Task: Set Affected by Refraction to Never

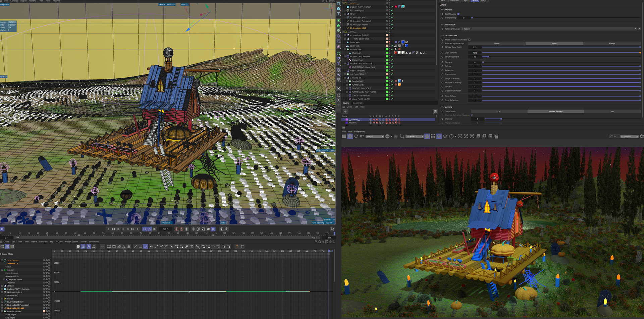Action: coord(497,43)
